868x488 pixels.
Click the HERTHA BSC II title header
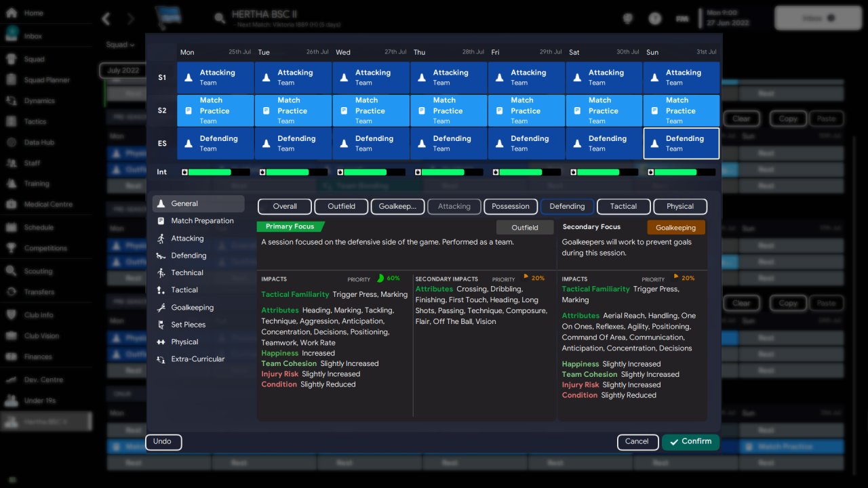click(x=264, y=14)
